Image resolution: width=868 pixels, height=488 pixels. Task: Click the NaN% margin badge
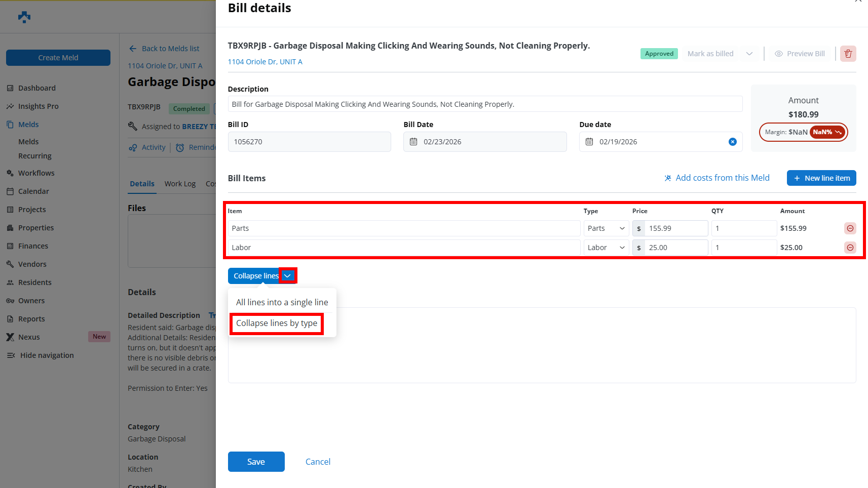coord(827,132)
